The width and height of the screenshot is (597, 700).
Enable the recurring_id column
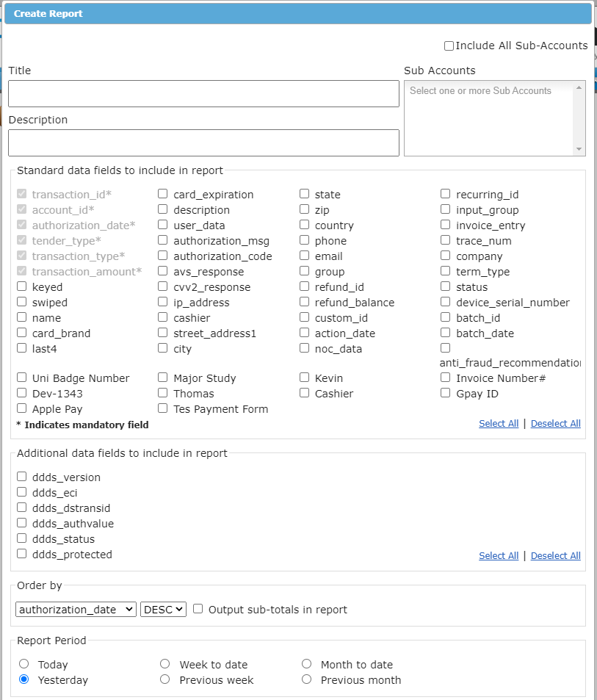coord(445,193)
